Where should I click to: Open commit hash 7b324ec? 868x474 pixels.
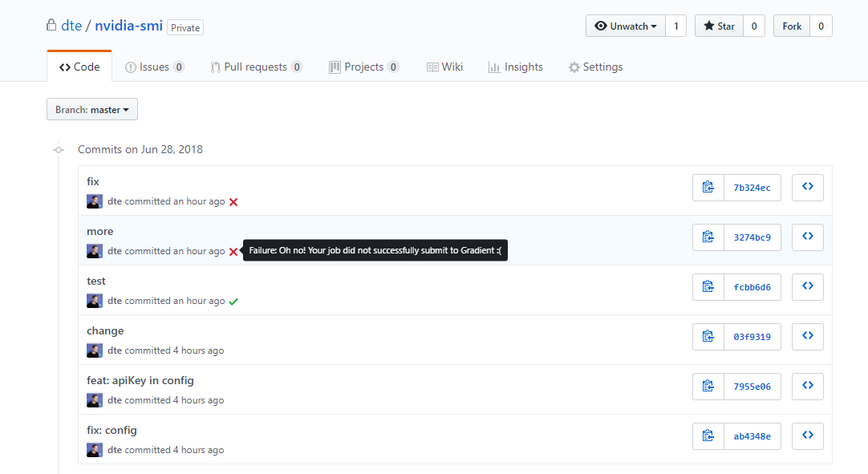752,187
